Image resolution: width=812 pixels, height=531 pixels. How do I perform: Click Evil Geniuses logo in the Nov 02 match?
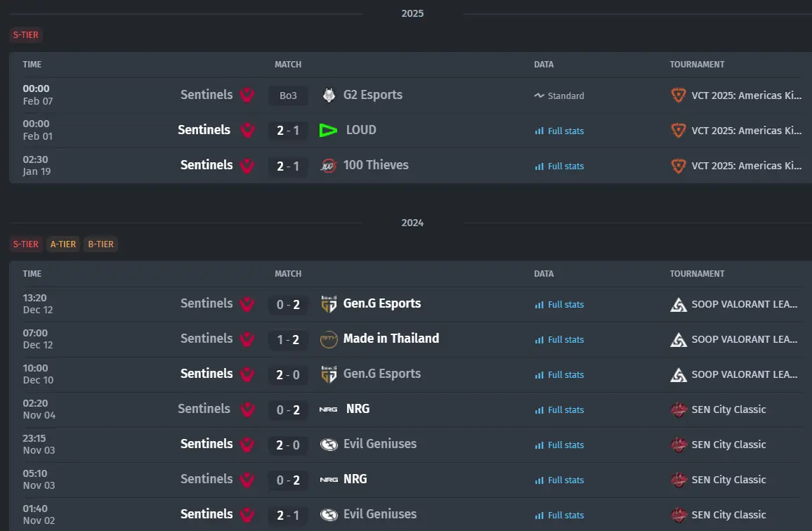[x=329, y=515]
